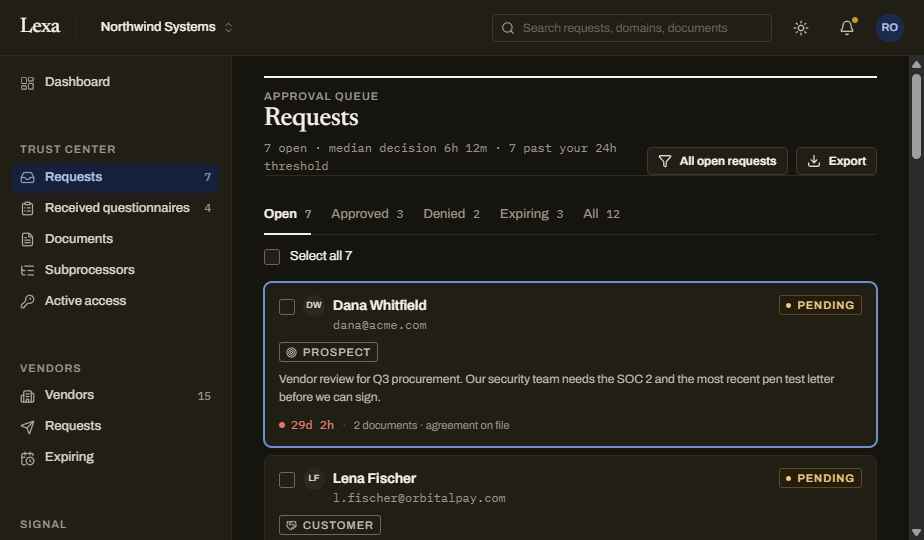Click the Trust Center Requests inbox icon

[x=27, y=177]
